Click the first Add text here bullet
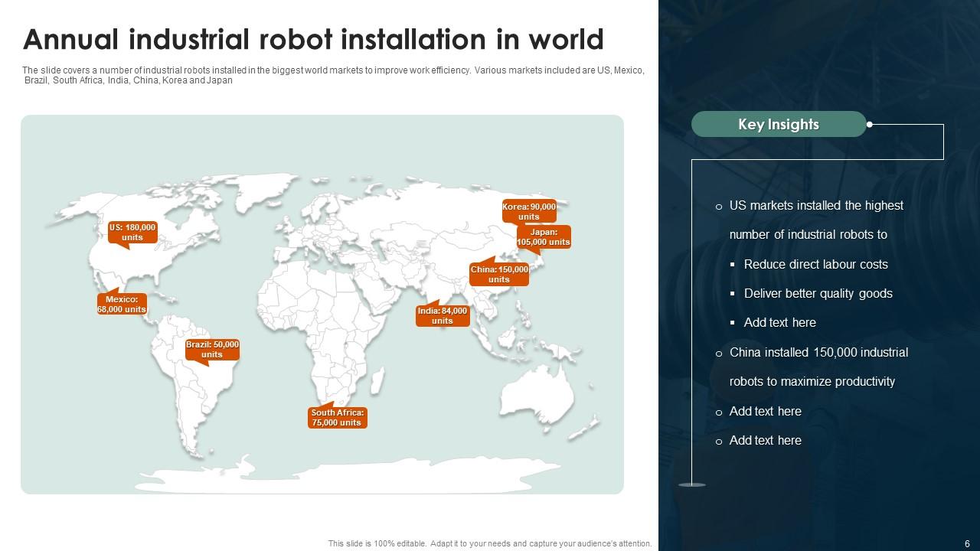Viewport: 980px width, 551px height. (x=779, y=322)
